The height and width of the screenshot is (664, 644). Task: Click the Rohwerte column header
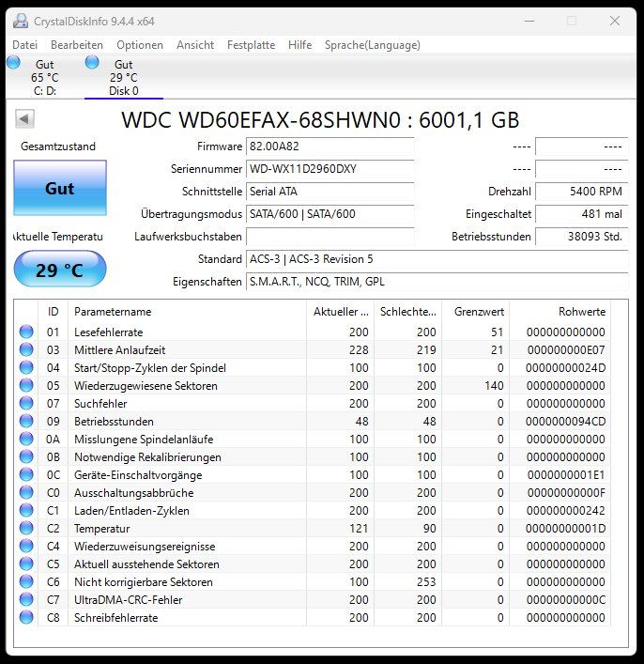(560, 312)
